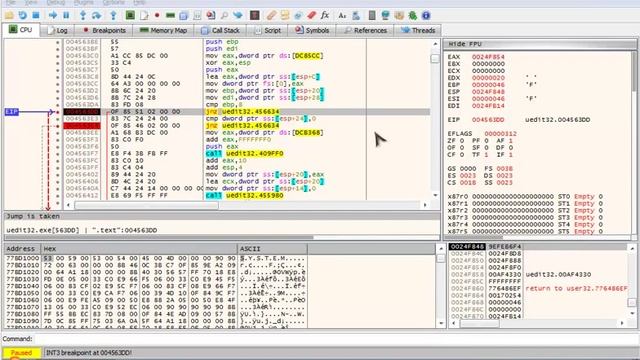Launch Scylla from the dark red toolbar icon
Screen dimensions: 640x360
point(255,16)
